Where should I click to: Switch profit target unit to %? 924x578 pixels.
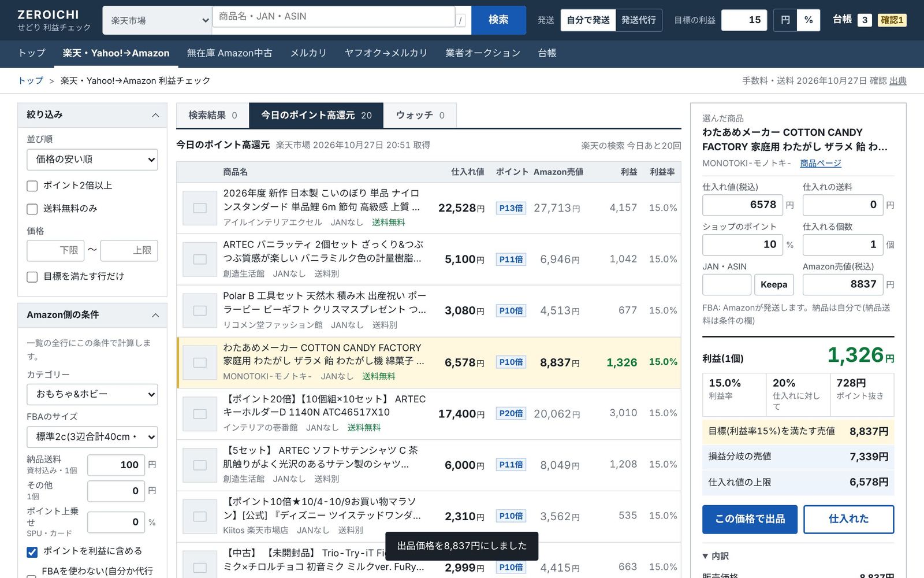pyautogui.click(x=808, y=20)
